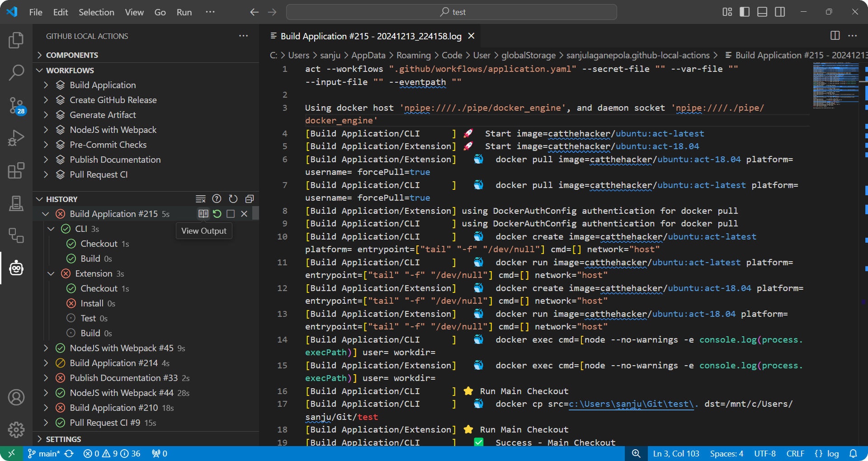
Task: Refresh the History section
Action: (x=233, y=199)
